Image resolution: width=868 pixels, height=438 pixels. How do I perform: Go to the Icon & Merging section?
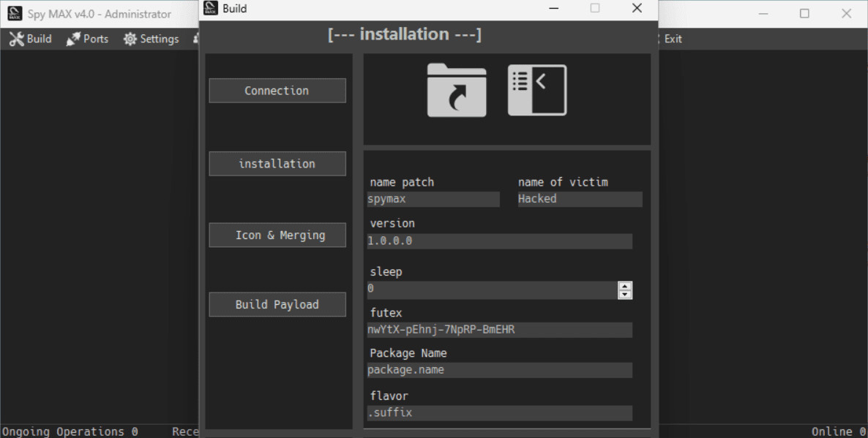point(277,235)
